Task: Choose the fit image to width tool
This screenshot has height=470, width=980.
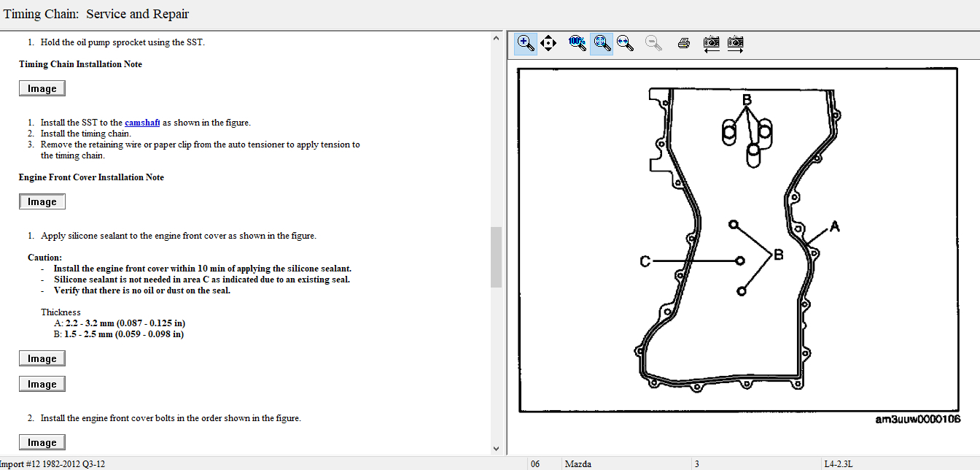Action: pos(625,43)
